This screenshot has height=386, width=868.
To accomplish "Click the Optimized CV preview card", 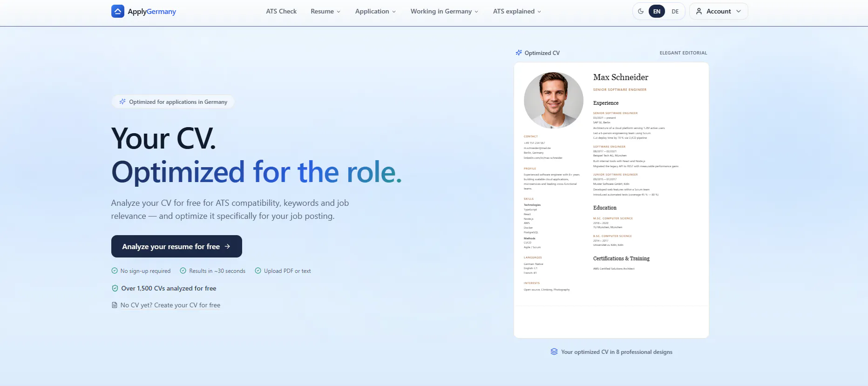I will 611,200.
